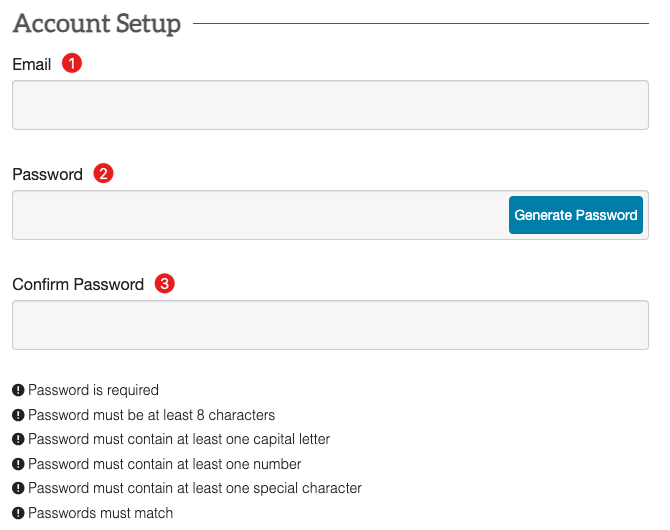670x530 pixels.
Task: Click the Generate Password button
Action: (x=576, y=215)
